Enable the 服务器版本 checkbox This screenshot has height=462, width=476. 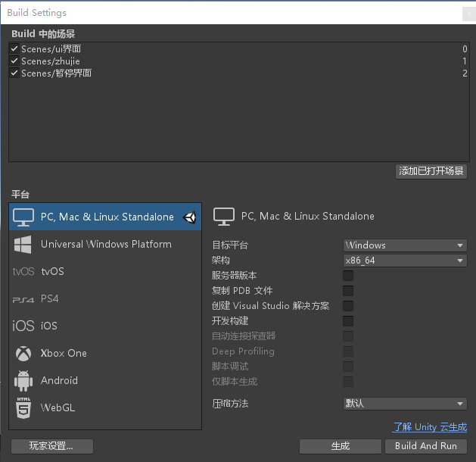pyautogui.click(x=348, y=276)
